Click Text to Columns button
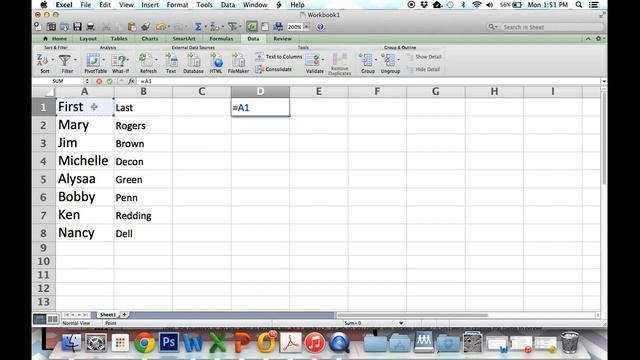This screenshot has height=360, width=640. [x=279, y=57]
